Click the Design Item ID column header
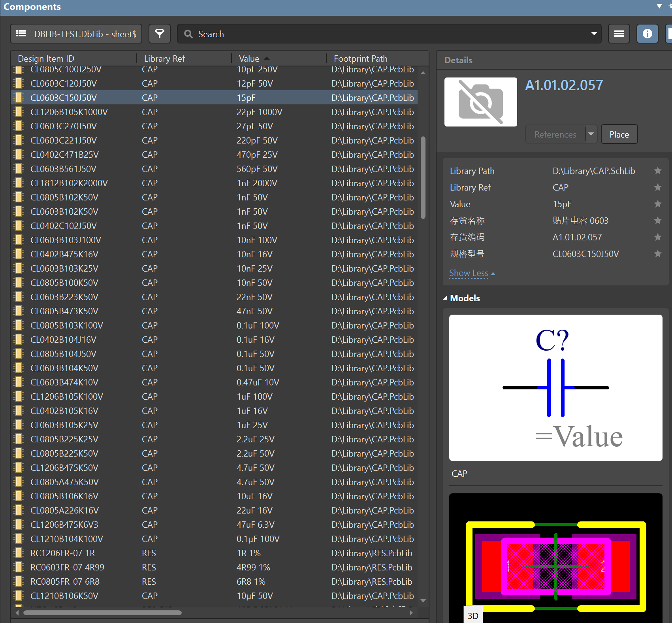The image size is (672, 623). point(46,59)
